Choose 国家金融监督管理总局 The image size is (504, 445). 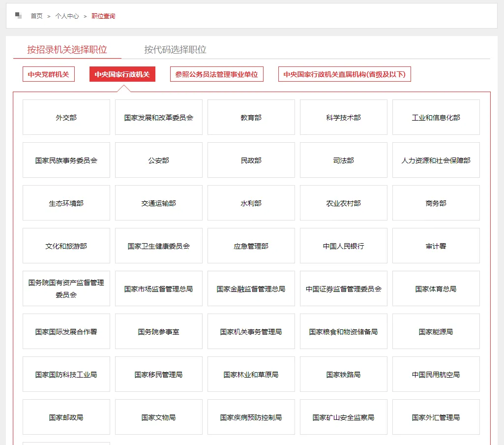(x=251, y=288)
